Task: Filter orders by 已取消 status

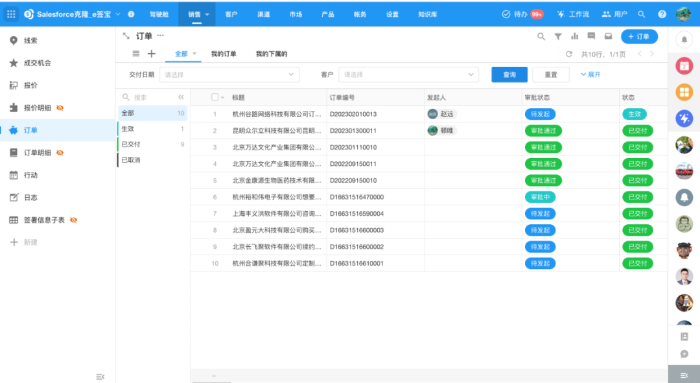Action: click(x=152, y=160)
